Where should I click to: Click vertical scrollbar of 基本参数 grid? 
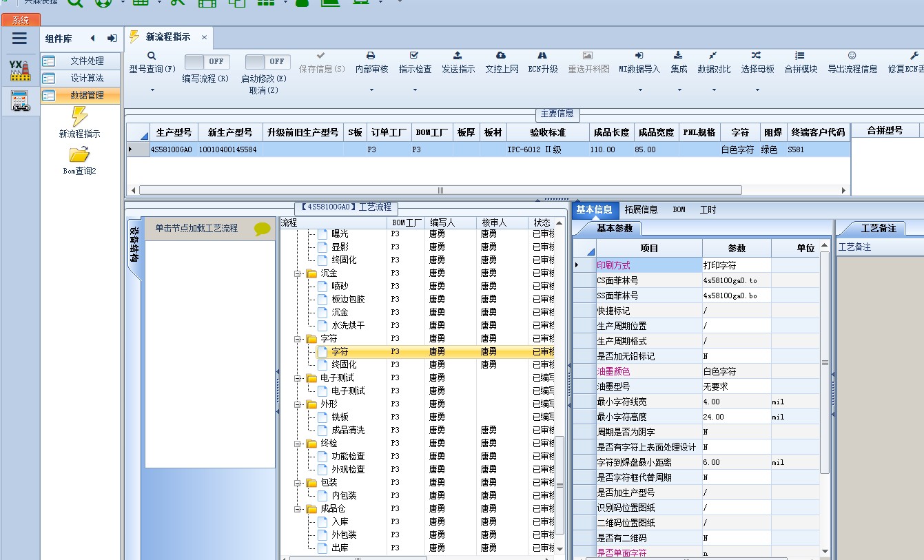pyautogui.click(x=825, y=362)
